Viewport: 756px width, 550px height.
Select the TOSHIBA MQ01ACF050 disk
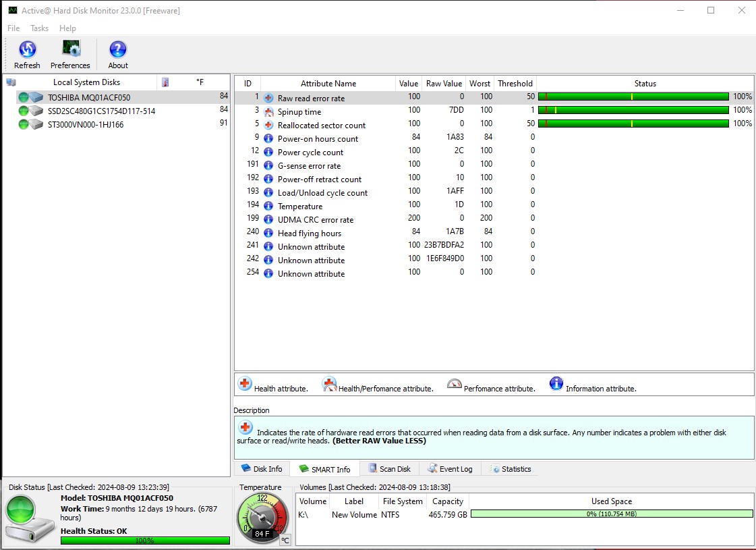[x=89, y=97]
